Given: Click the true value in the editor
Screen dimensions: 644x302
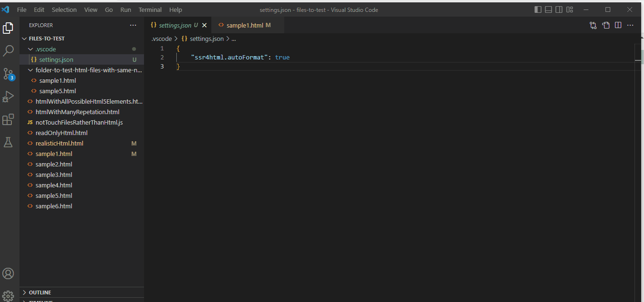Looking at the screenshot, I should click(282, 58).
